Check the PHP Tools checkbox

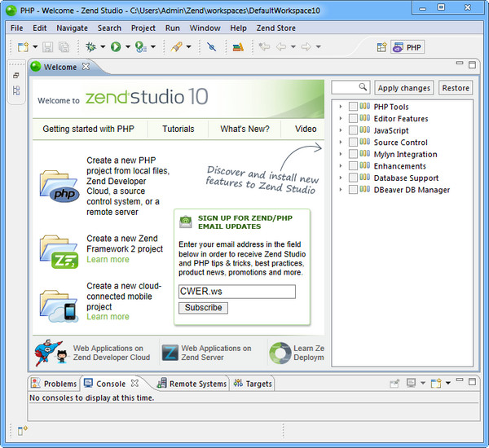(353, 107)
